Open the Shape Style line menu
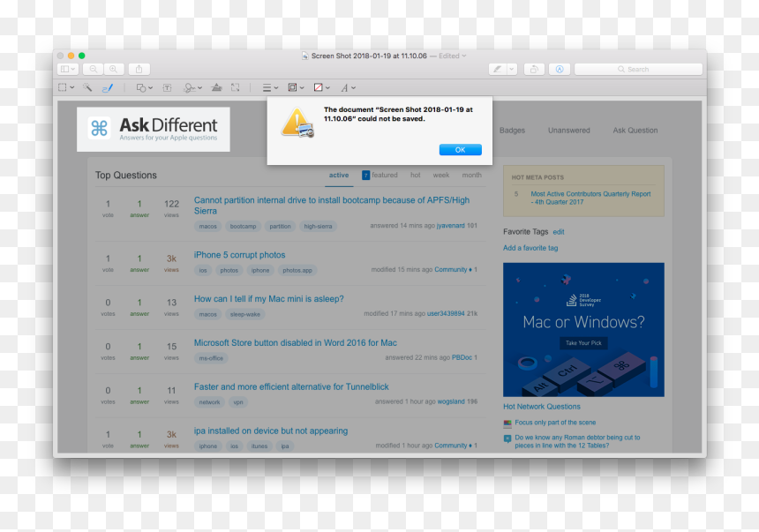 click(x=270, y=87)
